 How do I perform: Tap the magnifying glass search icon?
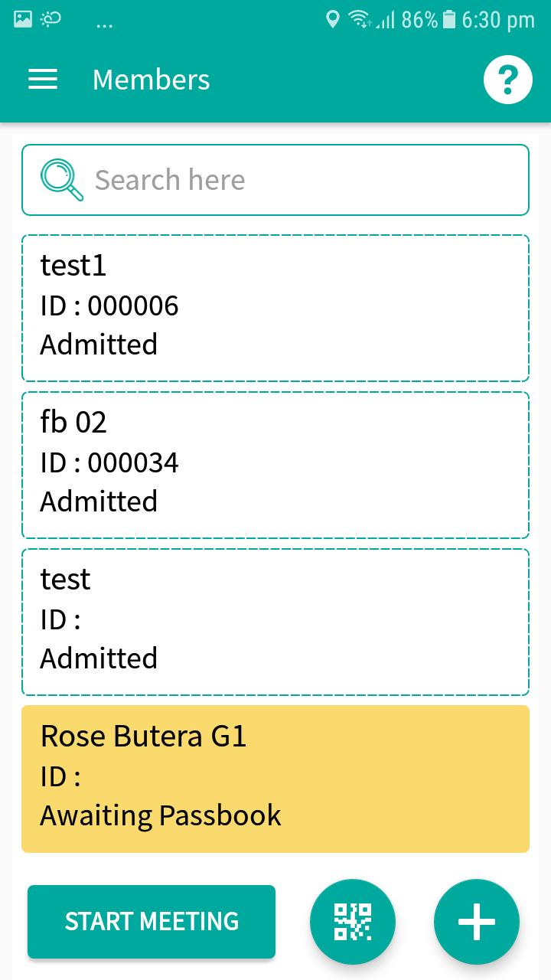pos(62,180)
